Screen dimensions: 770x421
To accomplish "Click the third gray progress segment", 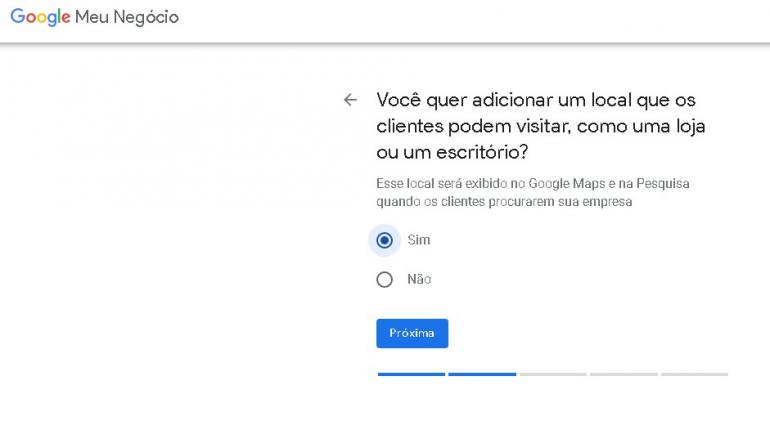I will coord(553,374).
